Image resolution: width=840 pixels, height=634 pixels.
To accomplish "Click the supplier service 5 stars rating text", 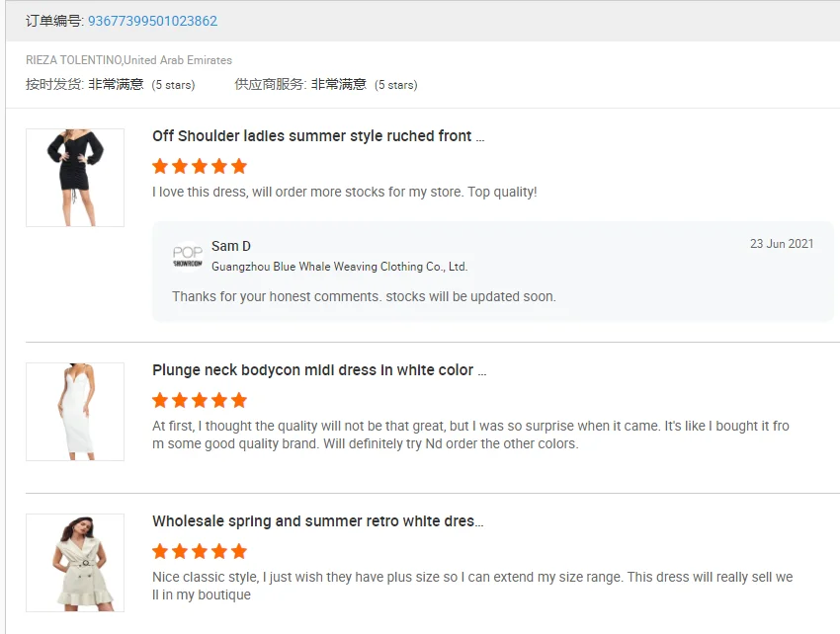I will click(x=395, y=85).
